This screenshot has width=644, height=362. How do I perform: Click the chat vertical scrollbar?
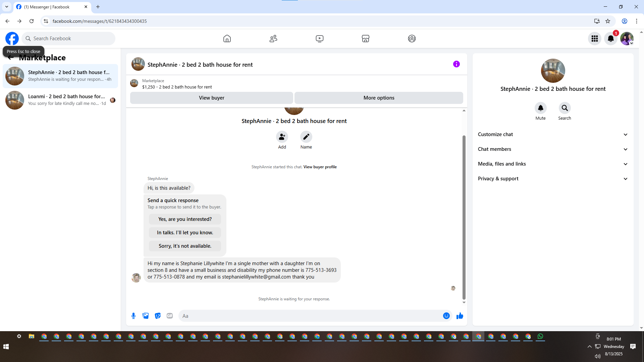pyautogui.click(x=464, y=218)
